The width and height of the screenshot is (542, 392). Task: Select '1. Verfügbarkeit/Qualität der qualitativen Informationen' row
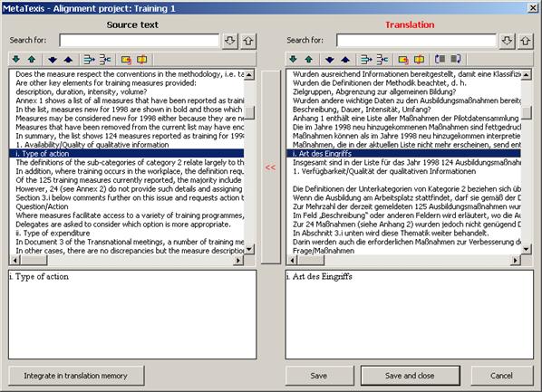pos(403,171)
